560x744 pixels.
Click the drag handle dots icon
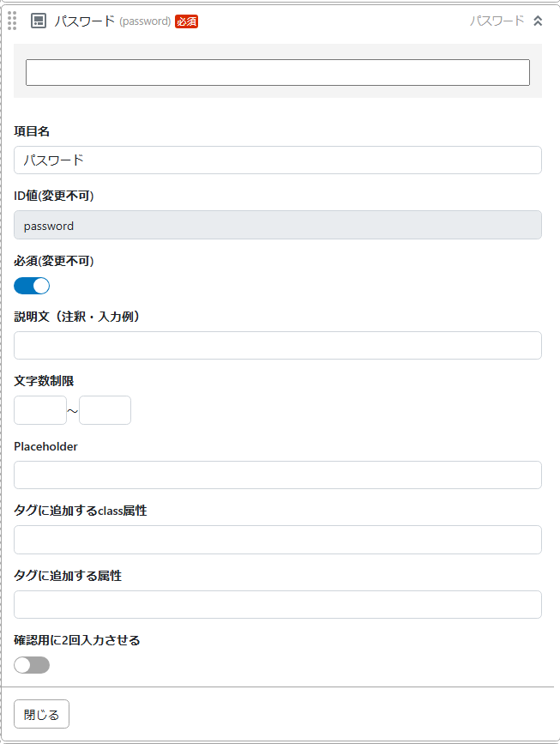[11, 20]
